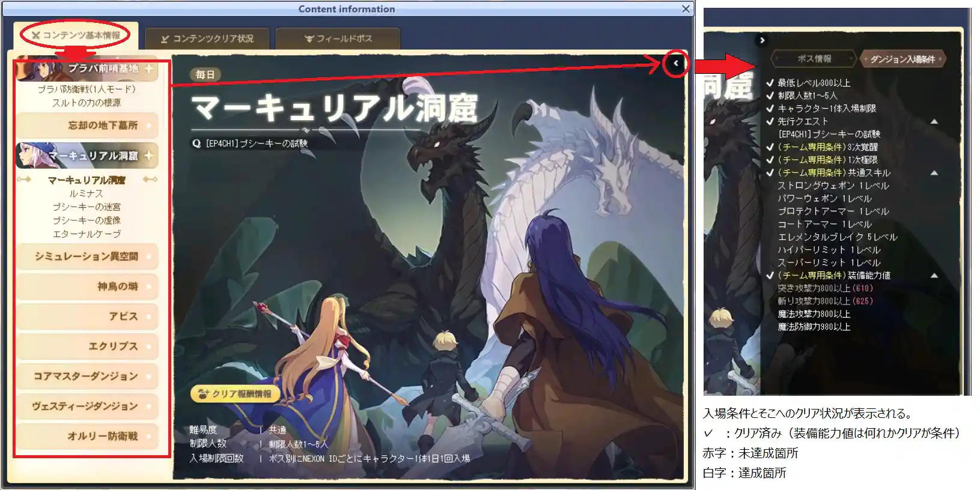Click the checkmark beside (チーム専用条件)3次覚醒

[770, 147]
